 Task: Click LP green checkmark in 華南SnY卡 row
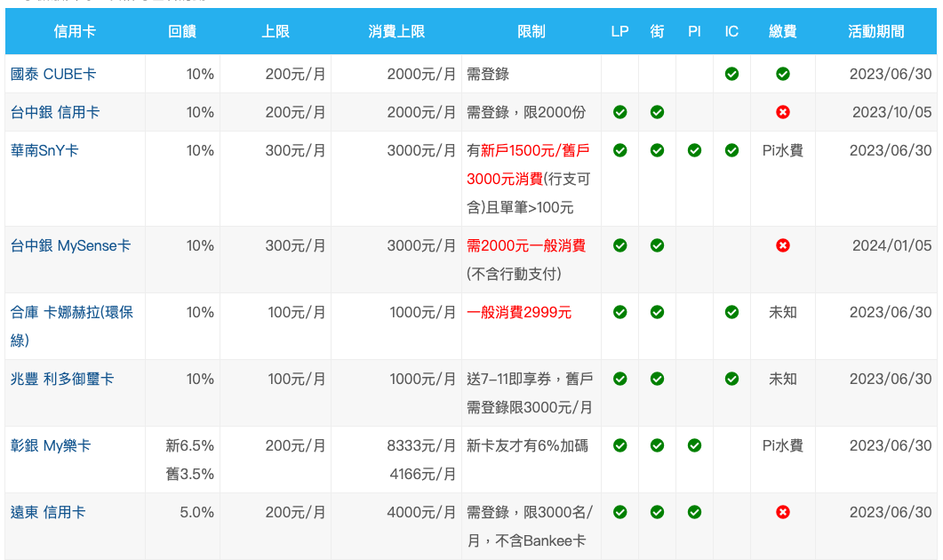(620, 150)
